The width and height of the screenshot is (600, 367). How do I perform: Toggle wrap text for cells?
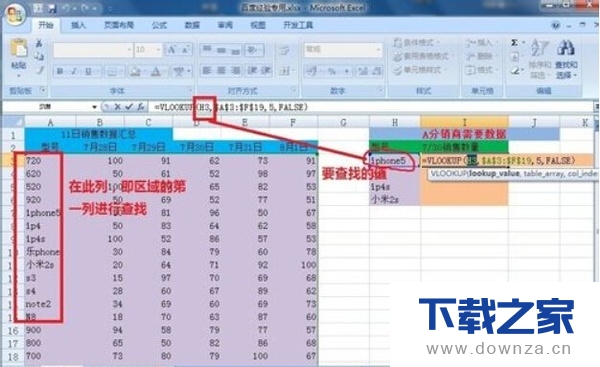point(284,50)
